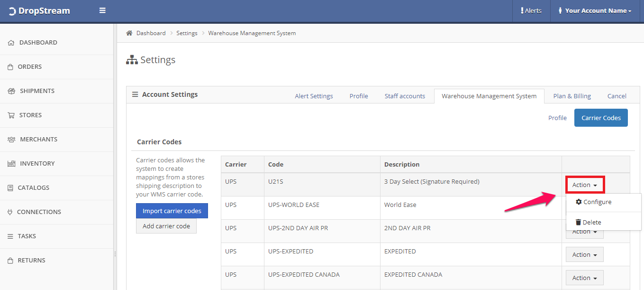This screenshot has width=644, height=290.
Task: Expand the Your Account Name menu
Action: pos(594,10)
